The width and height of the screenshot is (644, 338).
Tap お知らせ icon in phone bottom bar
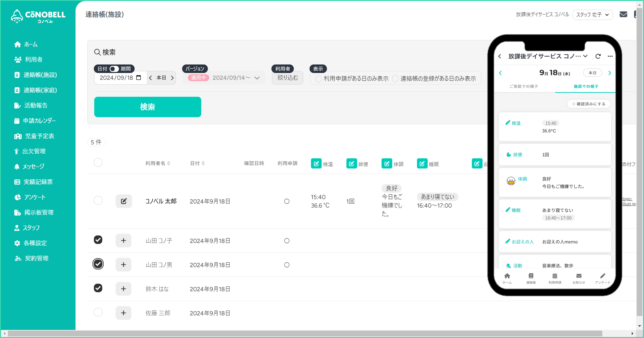579,279
